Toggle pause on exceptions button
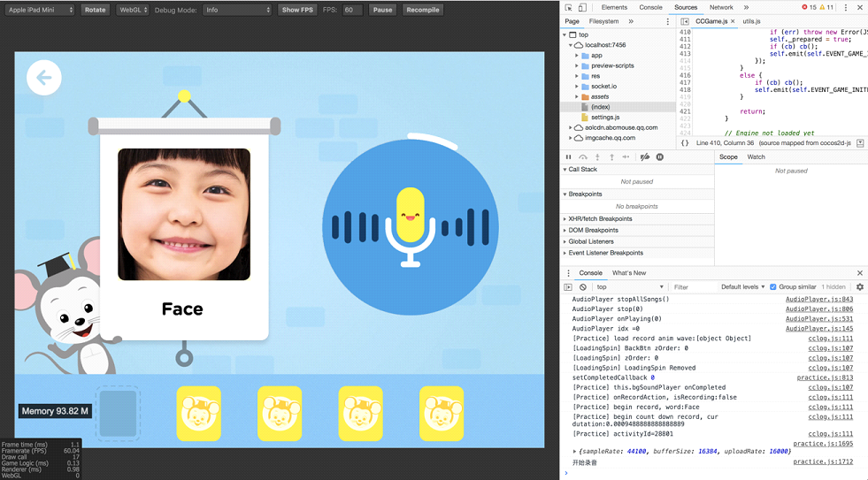 660,157
